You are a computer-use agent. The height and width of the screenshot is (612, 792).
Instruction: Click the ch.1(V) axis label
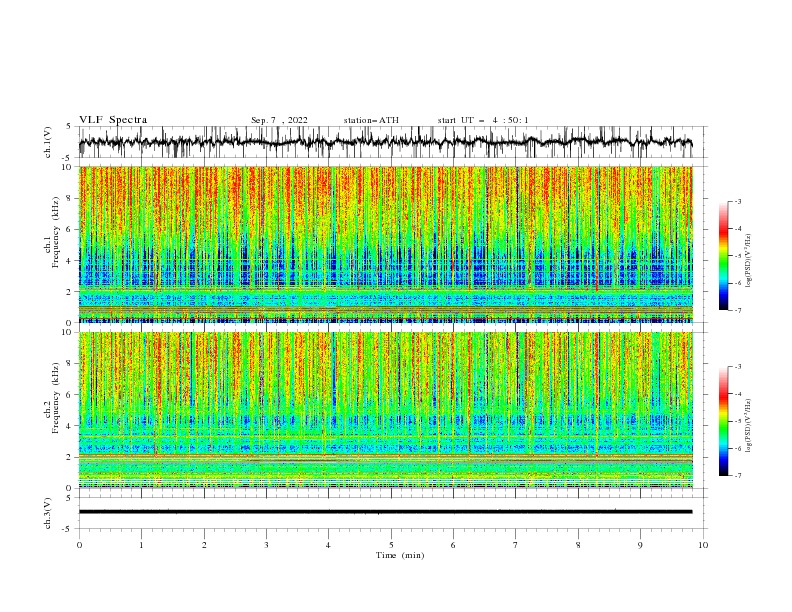coord(48,142)
